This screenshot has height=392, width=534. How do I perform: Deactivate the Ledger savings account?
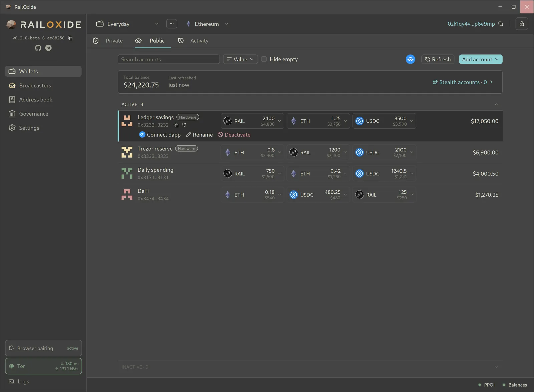click(234, 135)
